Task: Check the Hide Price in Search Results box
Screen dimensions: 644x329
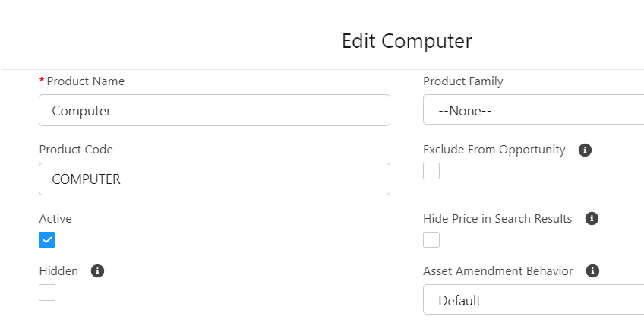Action: (431, 240)
